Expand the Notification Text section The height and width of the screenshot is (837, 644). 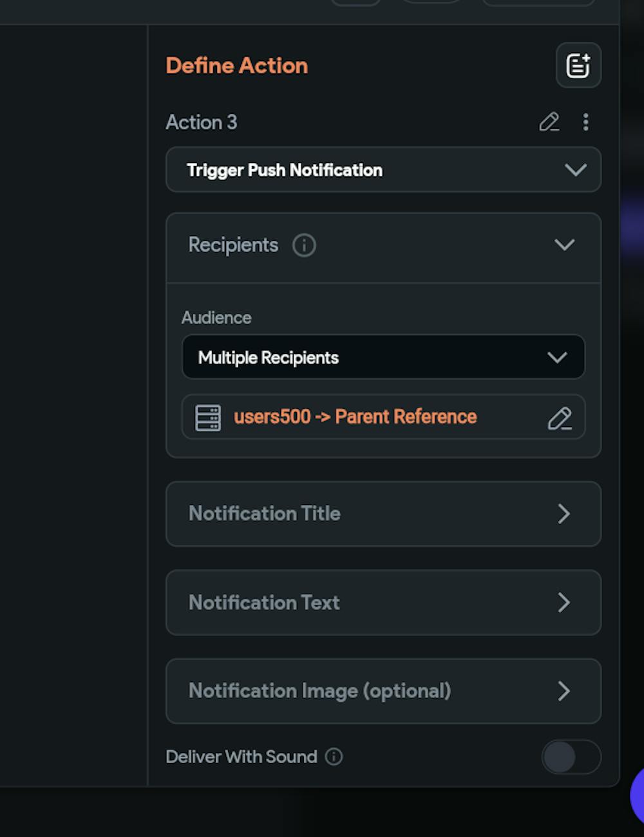point(383,603)
